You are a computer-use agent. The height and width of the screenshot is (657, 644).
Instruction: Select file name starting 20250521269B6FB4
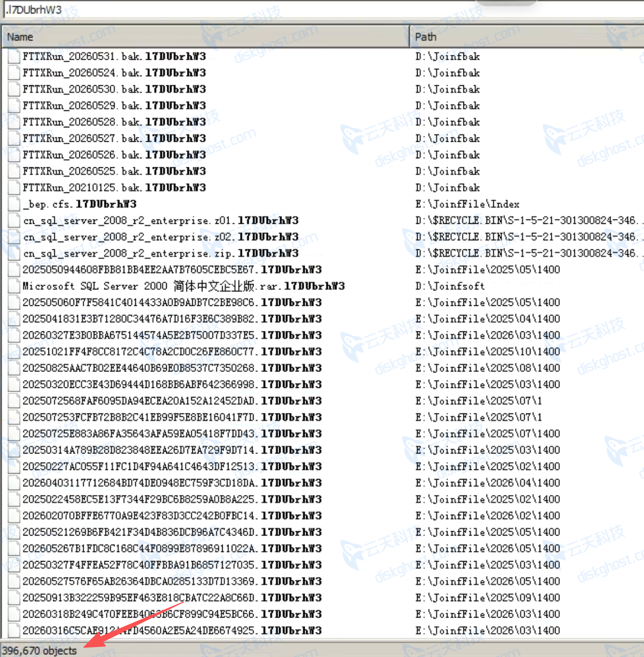(x=172, y=532)
